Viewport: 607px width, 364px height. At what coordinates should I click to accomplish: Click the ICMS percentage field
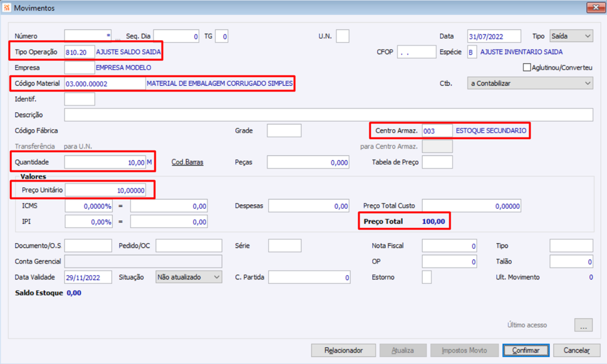[x=89, y=206]
